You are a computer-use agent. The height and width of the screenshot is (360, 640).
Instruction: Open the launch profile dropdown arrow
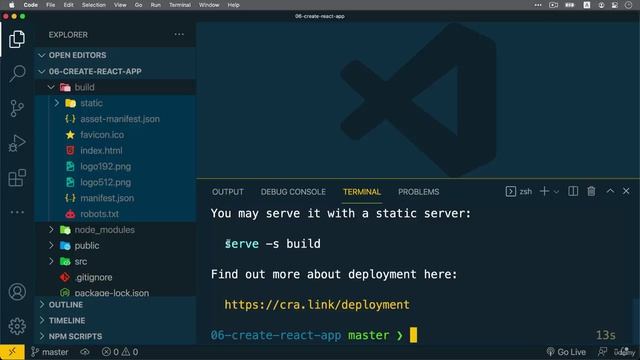coord(556,192)
